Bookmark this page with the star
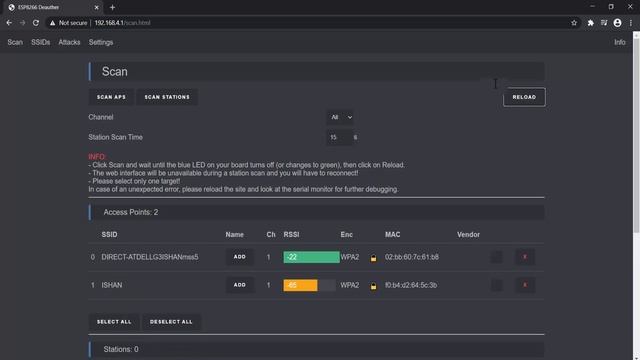640x360 pixels. point(574,23)
